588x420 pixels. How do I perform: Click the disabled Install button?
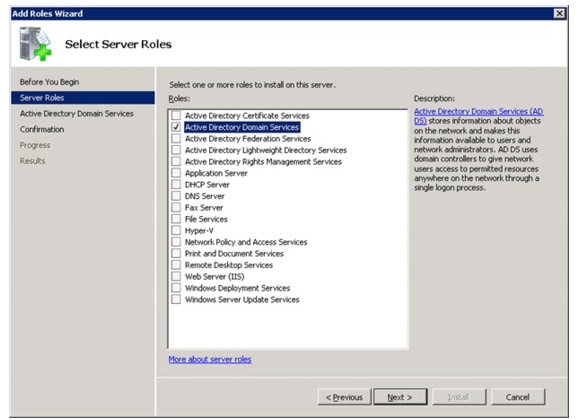pos(459,397)
